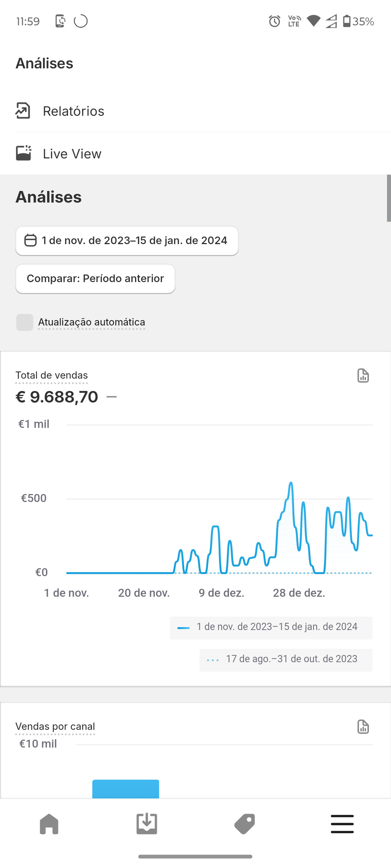Select the Live View menu item

point(72,154)
